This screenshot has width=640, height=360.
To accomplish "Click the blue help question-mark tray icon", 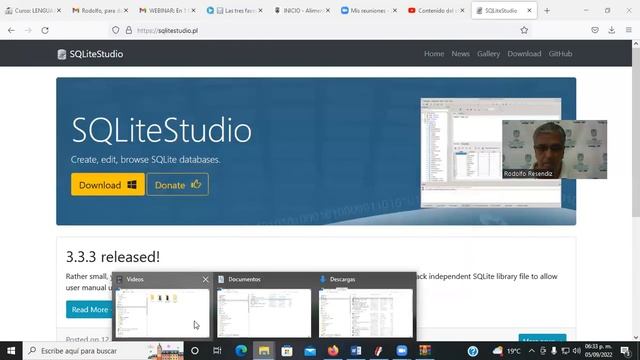I will click(473, 351).
